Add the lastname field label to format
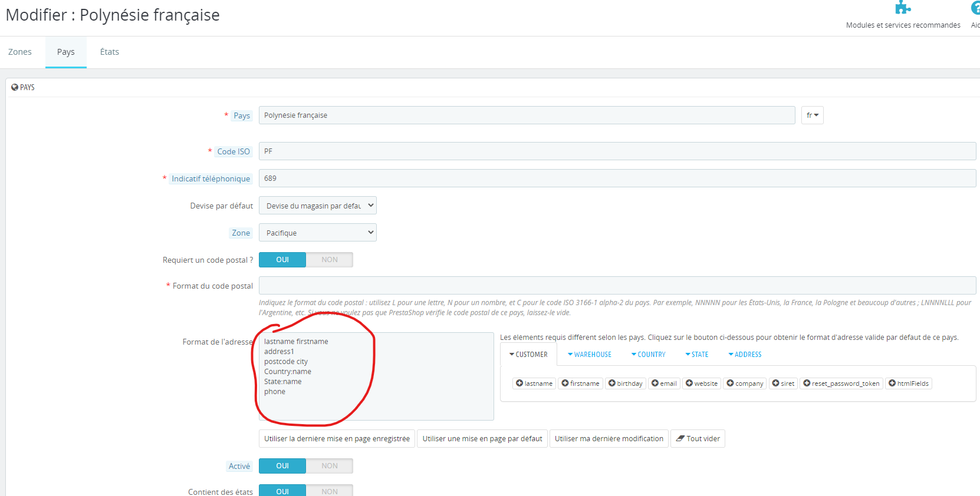 (x=539, y=383)
